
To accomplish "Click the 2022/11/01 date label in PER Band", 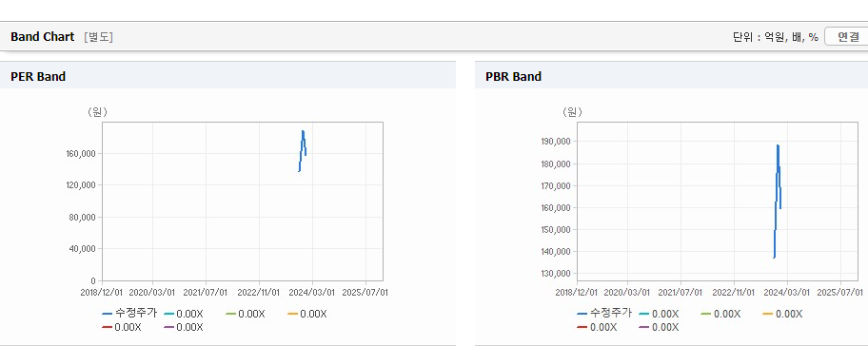I will [x=259, y=292].
